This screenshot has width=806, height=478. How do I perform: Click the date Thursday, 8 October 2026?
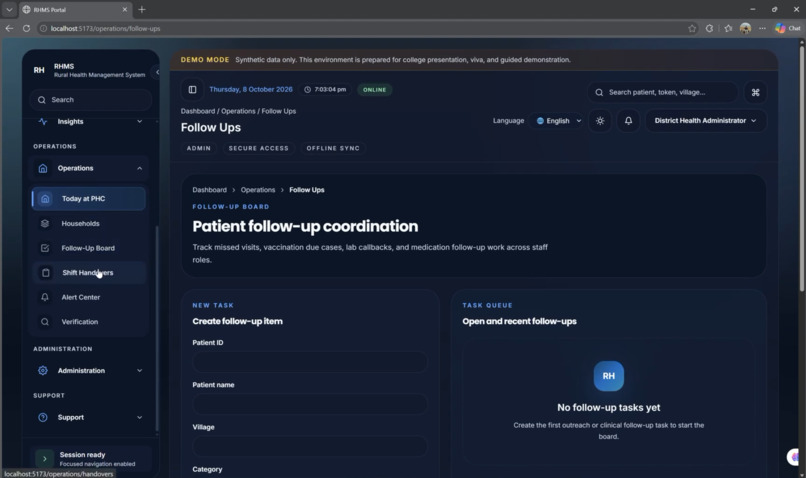click(x=251, y=89)
